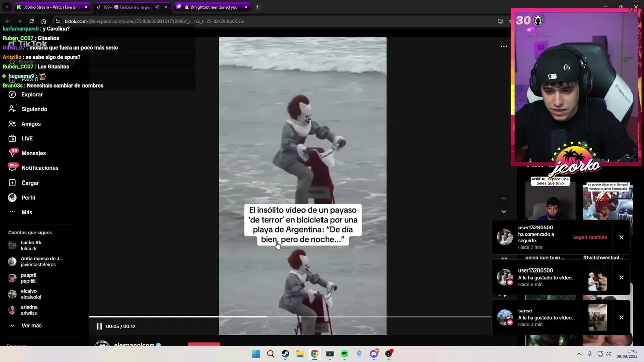
Task: Seek along the video progress bar
Action: (x=290, y=317)
